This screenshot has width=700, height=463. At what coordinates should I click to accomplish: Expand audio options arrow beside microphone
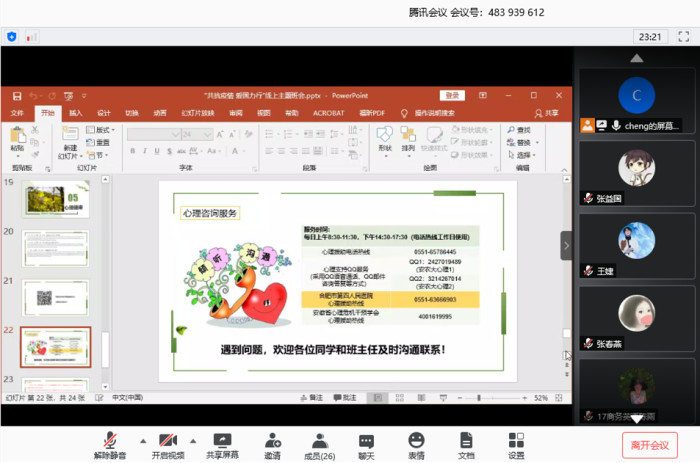(x=141, y=440)
